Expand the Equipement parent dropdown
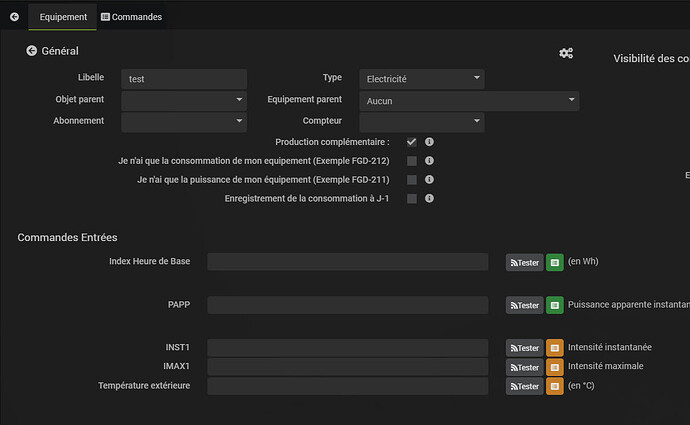Screen dimensions: 690x425 (x=468, y=101)
